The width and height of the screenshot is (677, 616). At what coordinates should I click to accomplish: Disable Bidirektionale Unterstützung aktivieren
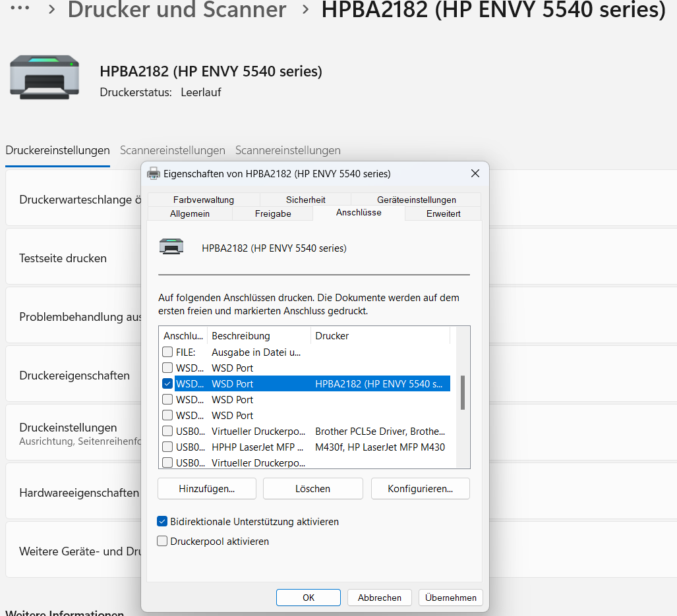[162, 522]
